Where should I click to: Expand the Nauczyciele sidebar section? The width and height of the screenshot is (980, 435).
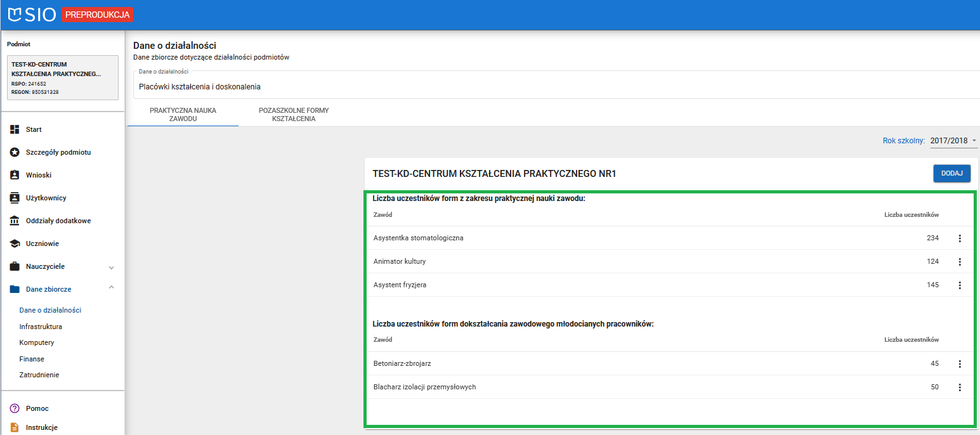point(112,267)
